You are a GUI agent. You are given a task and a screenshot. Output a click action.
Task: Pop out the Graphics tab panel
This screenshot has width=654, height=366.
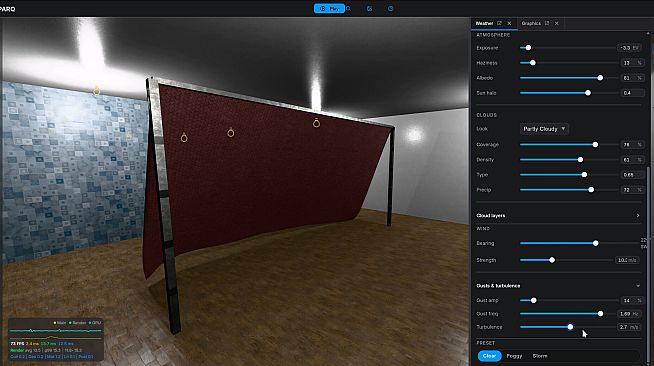tap(547, 23)
